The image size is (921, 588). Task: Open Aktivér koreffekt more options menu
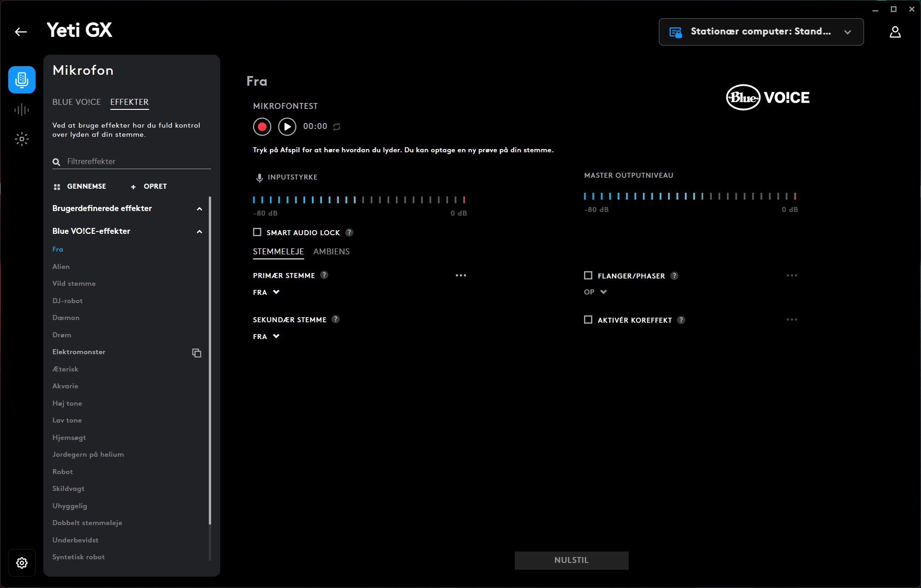pos(792,320)
